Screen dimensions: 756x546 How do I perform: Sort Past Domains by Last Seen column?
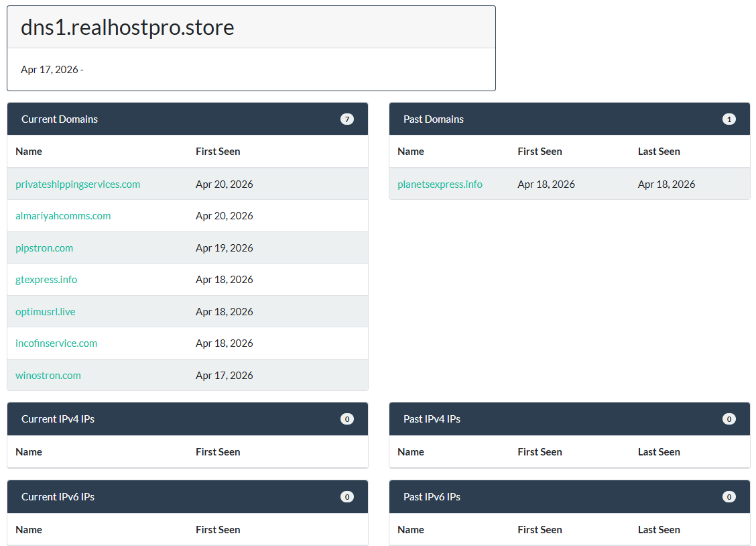pyautogui.click(x=659, y=151)
